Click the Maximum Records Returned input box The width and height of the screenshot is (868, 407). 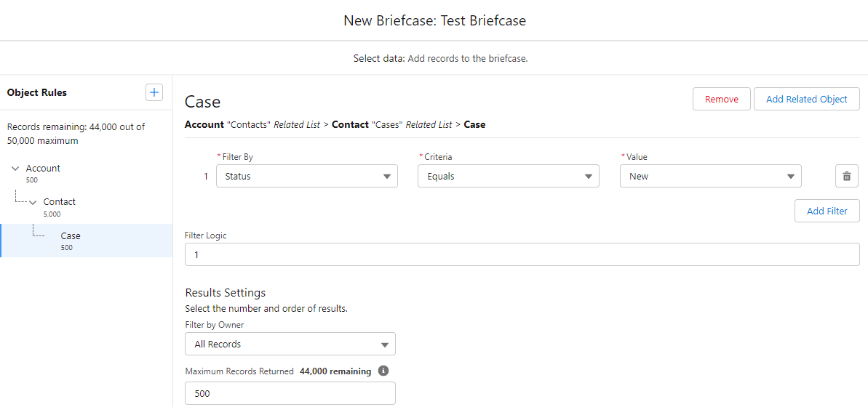(x=290, y=393)
